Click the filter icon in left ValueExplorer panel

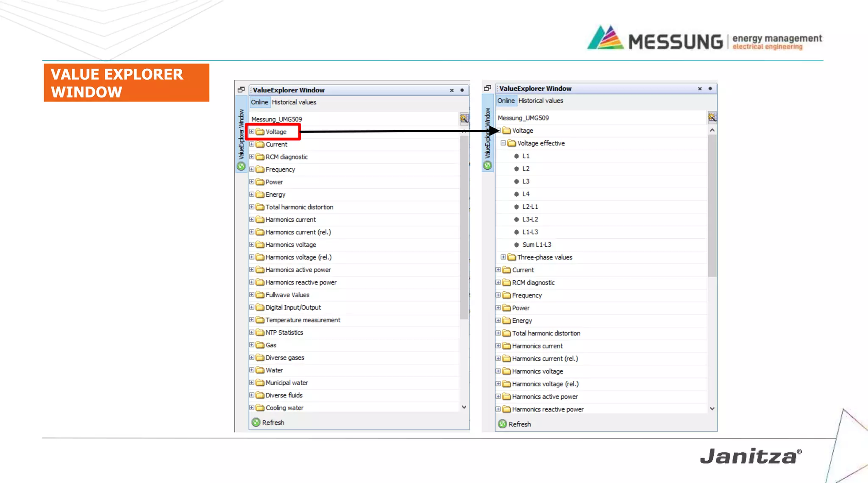(x=464, y=119)
